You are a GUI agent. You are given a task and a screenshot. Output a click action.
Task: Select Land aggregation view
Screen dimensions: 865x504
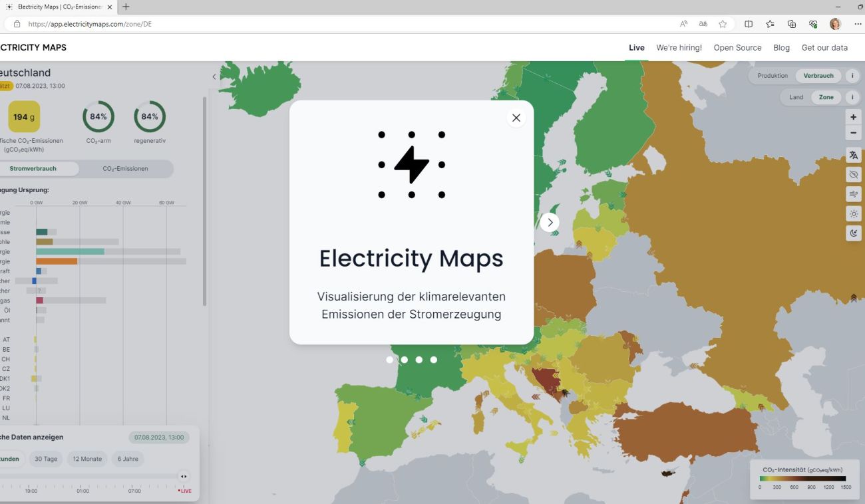(x=796, y=97)
